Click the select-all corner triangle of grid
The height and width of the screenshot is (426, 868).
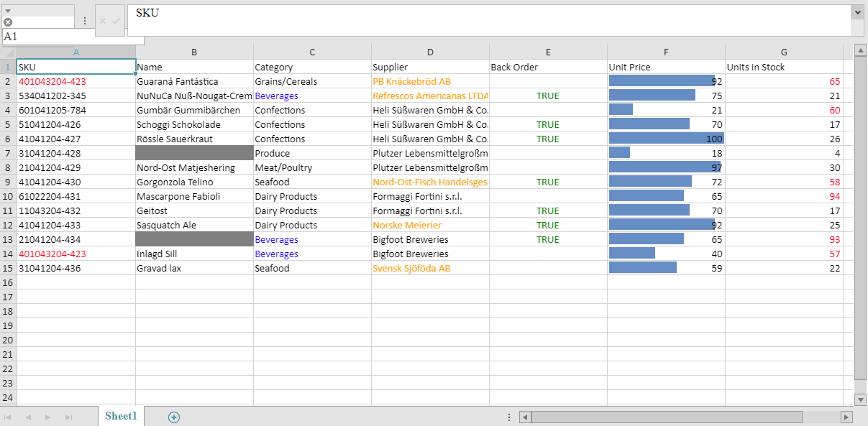coord(9,52)
